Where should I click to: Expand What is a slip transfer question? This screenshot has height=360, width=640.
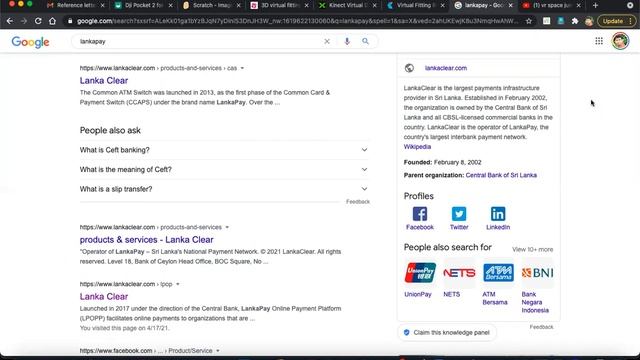(224, 189)
